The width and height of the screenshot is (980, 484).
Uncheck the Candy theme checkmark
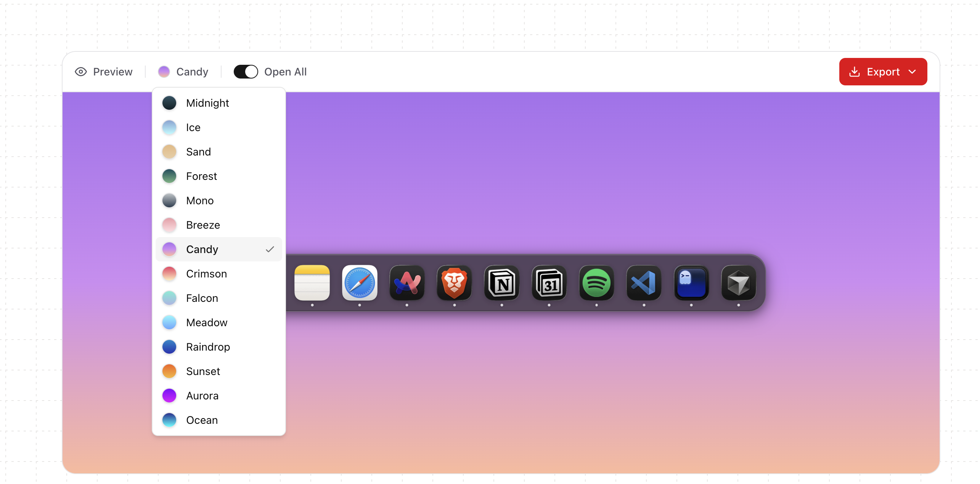[x=270, y=249]
